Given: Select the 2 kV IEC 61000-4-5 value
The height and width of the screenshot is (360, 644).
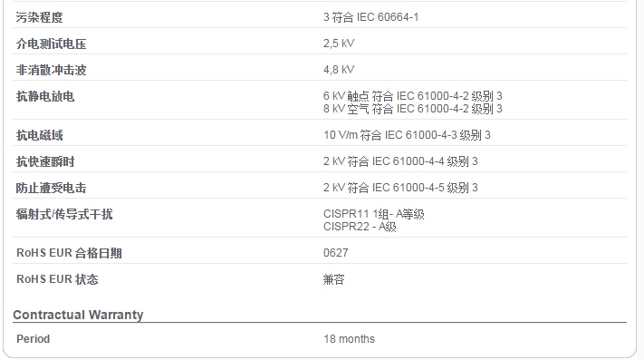Looking at the screenshot, I should 400,188.
